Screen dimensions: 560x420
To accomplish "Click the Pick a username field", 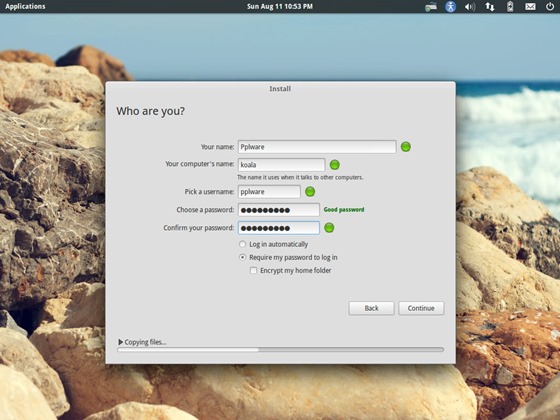I will click(269, 192).
